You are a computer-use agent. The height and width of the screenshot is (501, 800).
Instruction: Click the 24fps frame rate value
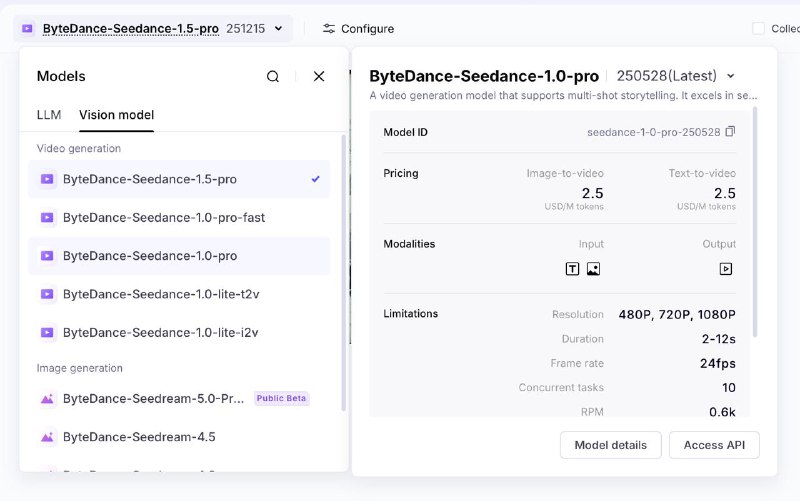[717, 363]
